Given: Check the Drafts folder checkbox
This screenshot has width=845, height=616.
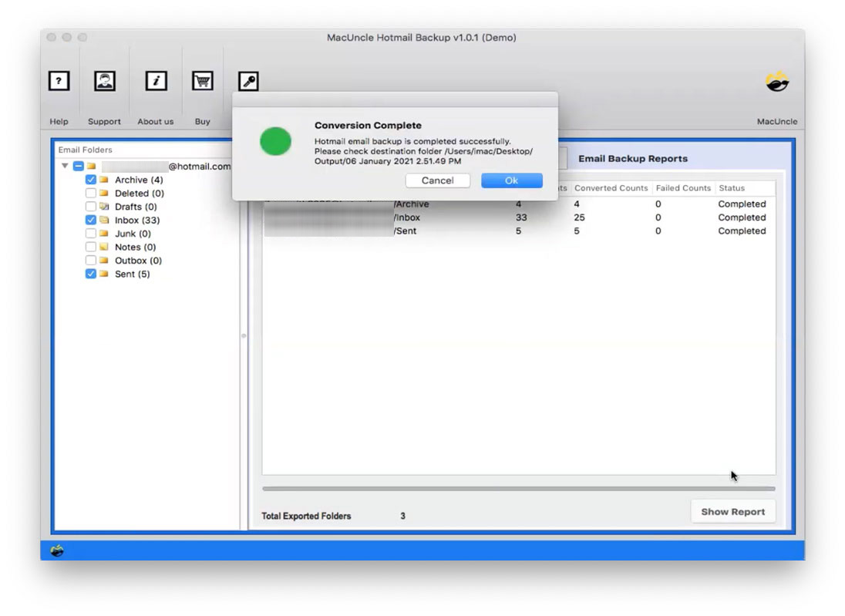Looking at the screenshot, I should coord(91,206).
